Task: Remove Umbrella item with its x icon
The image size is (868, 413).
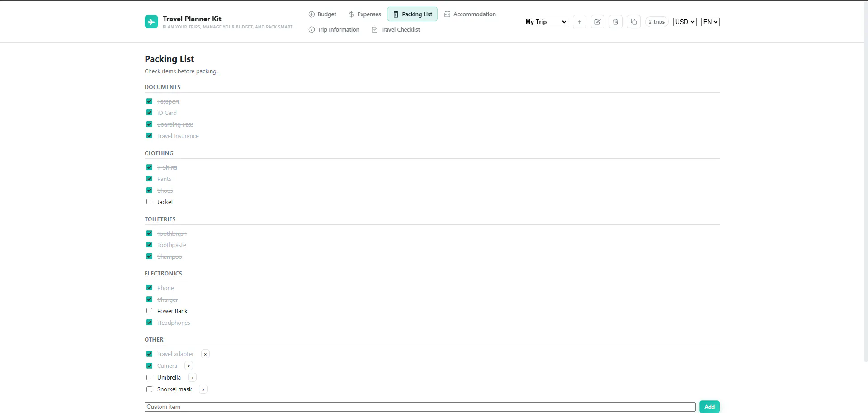Action: (x=192, y=378)
